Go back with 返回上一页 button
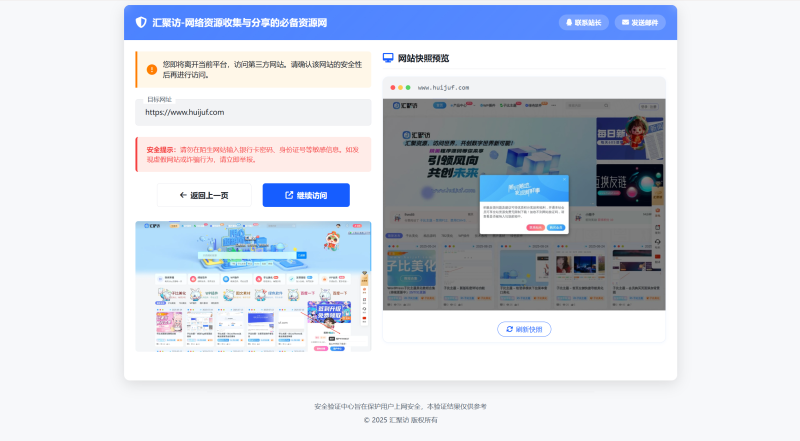 point(204,195)
